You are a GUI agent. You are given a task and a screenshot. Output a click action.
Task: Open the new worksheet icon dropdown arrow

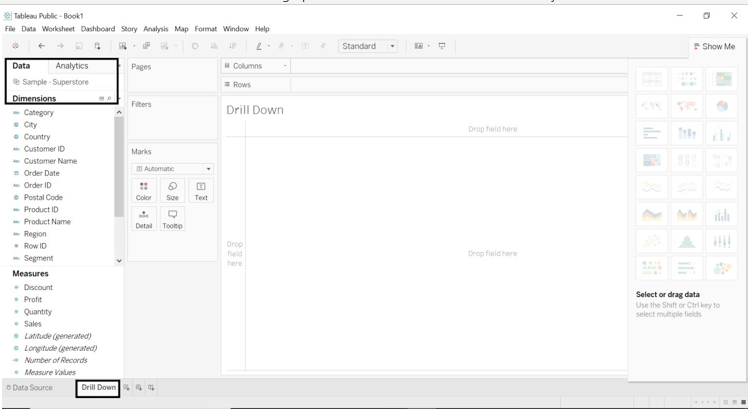click(134, 46)
